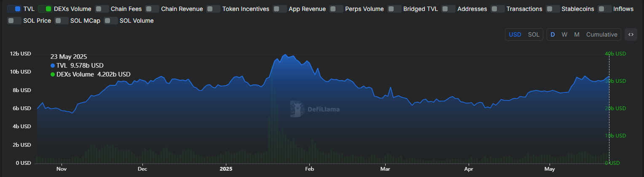Select monthly interval M
Image resolution: width=644 pixels, height=177 pixels.
[x=577, y=34]
